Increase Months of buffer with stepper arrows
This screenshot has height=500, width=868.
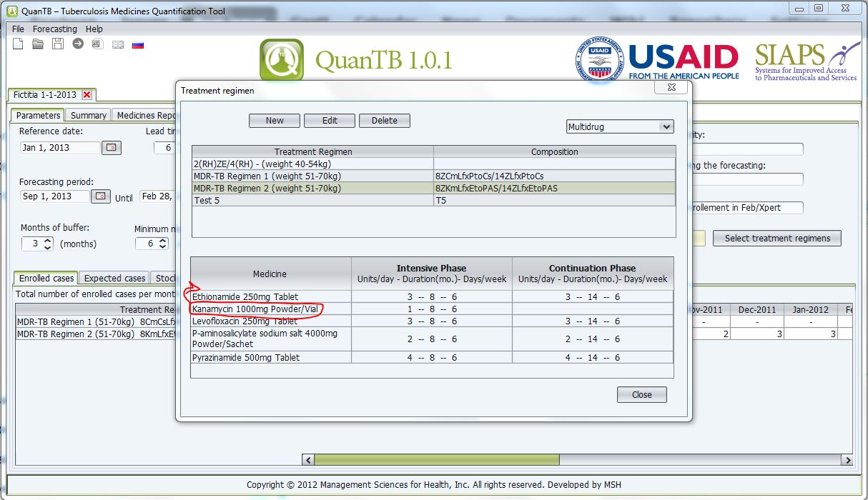pyautogui.click(x=48, y=240)
